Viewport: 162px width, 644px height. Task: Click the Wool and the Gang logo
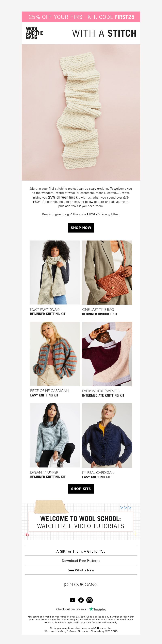(34, 33)
